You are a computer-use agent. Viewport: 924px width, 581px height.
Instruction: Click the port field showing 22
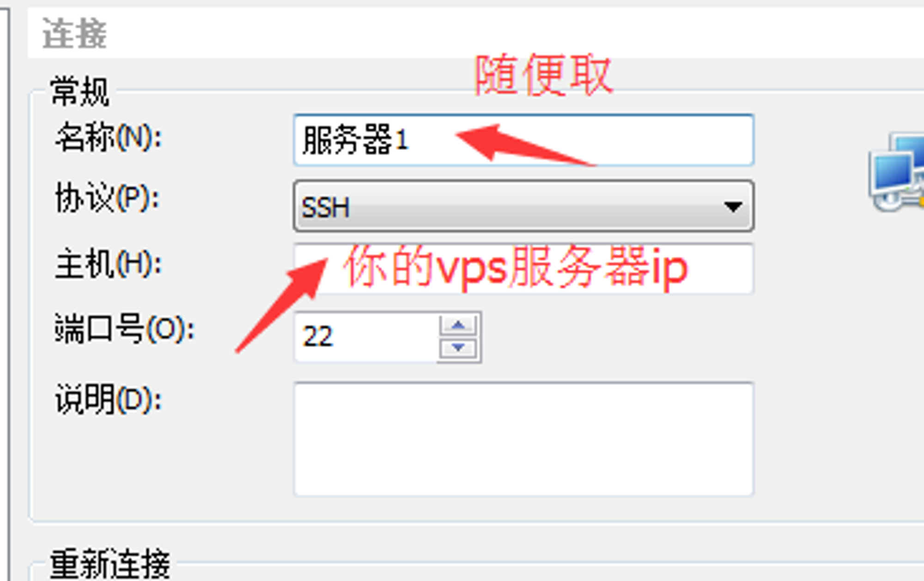366,337
